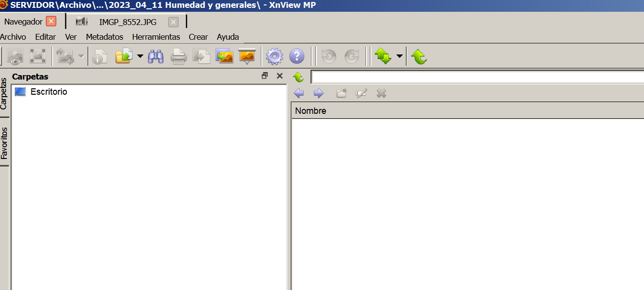This screenshot has width=644, height=290.
Task: Open Settings with the gear icon
Action: click(275, 56)
